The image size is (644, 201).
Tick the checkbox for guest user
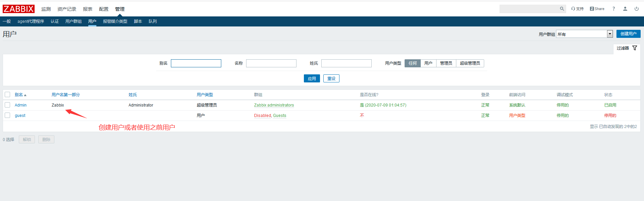coord(7,116)
